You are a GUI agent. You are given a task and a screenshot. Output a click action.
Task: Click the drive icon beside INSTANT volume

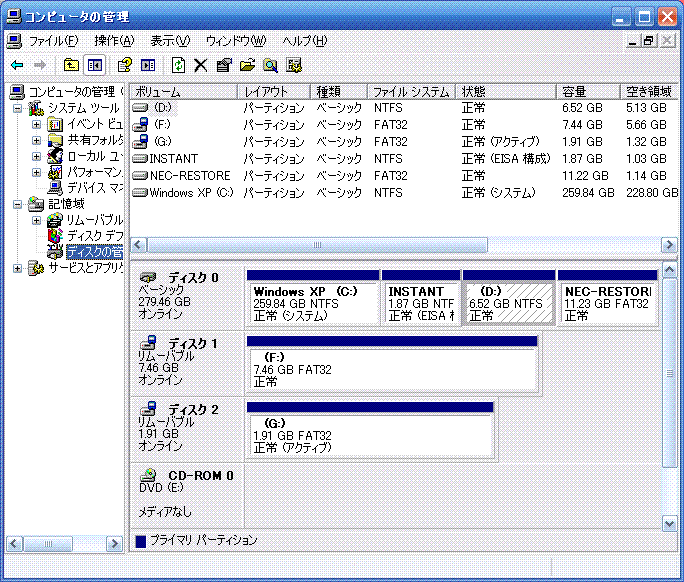[x=140, y=158]
